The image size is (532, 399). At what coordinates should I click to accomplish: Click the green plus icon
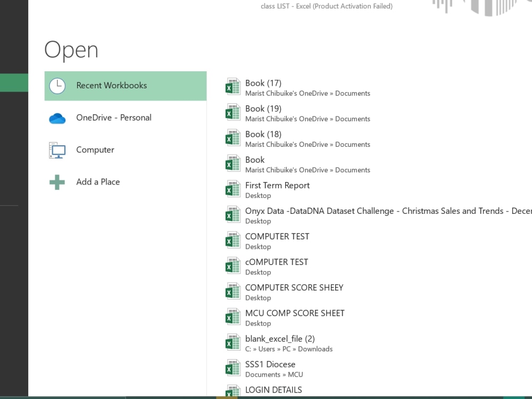coord(57,182)
